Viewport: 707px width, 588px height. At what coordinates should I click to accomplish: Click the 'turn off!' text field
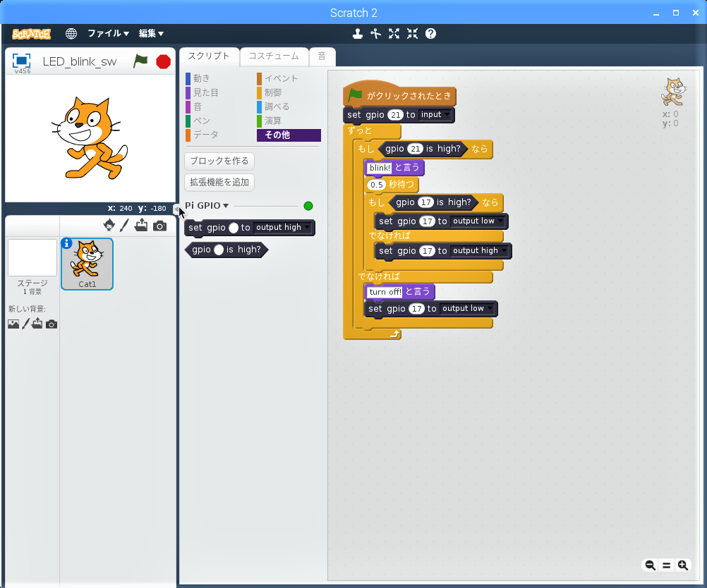[385, 292]
